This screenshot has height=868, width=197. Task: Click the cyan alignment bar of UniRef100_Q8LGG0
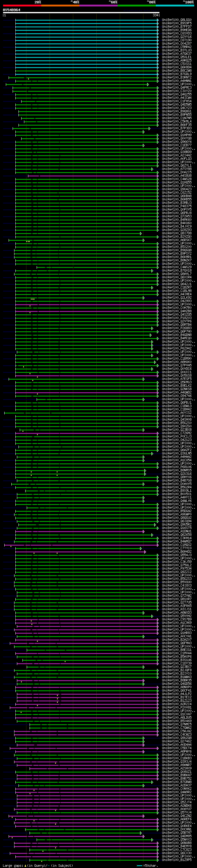click(x=87, y=20)
